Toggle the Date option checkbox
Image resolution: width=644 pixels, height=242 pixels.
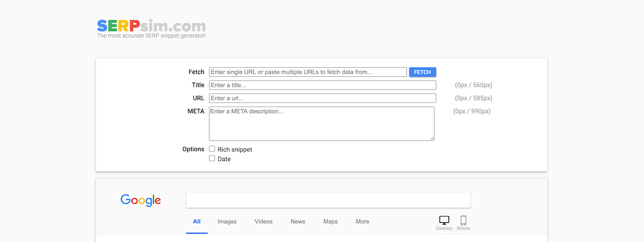pyautogui.click(x=213, y=159)
